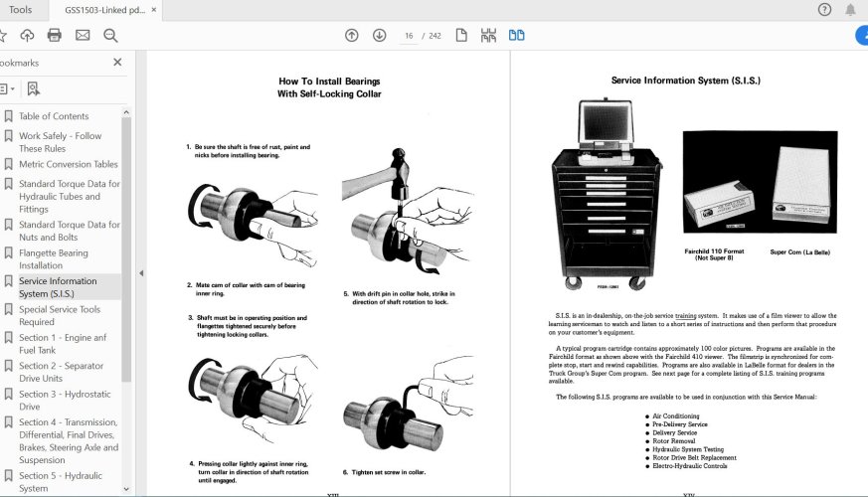Open the Help question mark icon
868x497 pixels.
pos(824,10)
